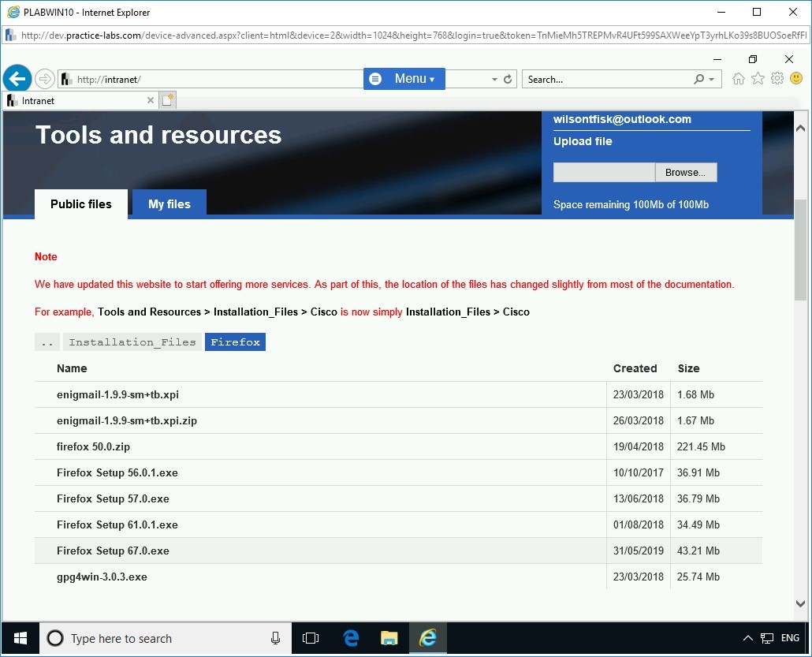Click the smiley feedback icon
812x657 pixels.
pos(796,79)
